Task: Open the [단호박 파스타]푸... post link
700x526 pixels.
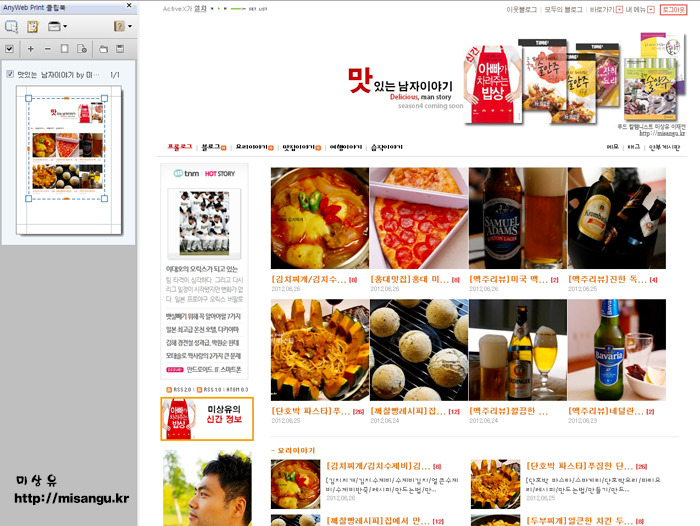Action: click(311, 411)
